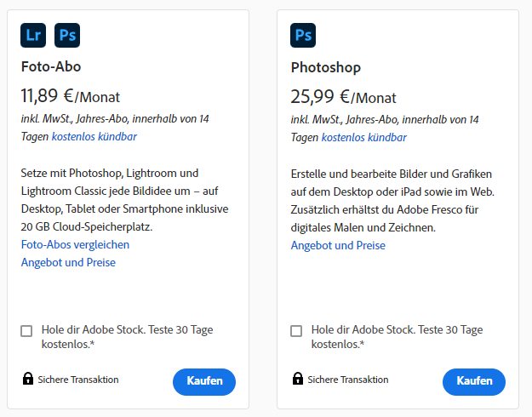
Task: Click the Photoshop icon in Foto-Abo card
Action: pyautogui.click(x=66, y=36)
